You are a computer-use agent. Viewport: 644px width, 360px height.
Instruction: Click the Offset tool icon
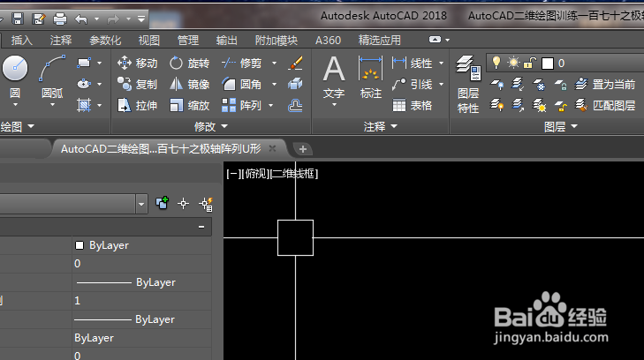coord(295,105)
